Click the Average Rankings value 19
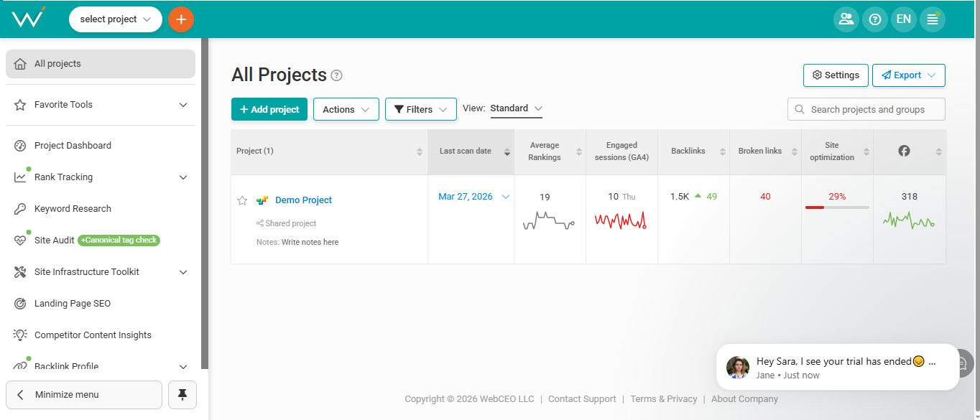Screen dimensions: 980x420 (545, 197)
